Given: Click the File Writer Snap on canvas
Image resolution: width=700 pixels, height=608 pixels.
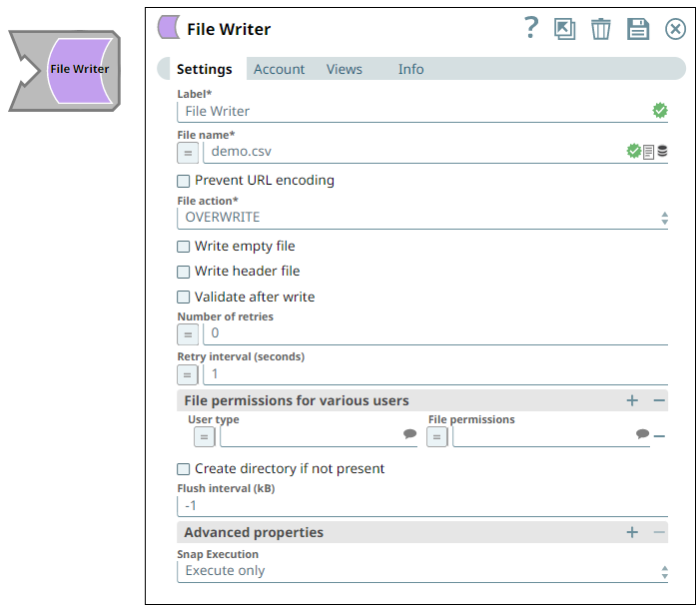Looking at the screenshot, I should point(78,70).
